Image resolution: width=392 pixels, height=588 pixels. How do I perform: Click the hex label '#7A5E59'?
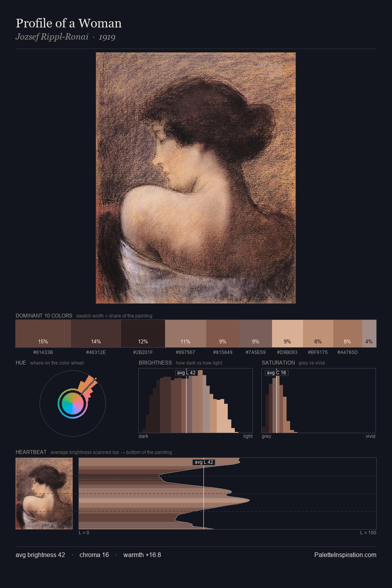click(x=256, y=352)
